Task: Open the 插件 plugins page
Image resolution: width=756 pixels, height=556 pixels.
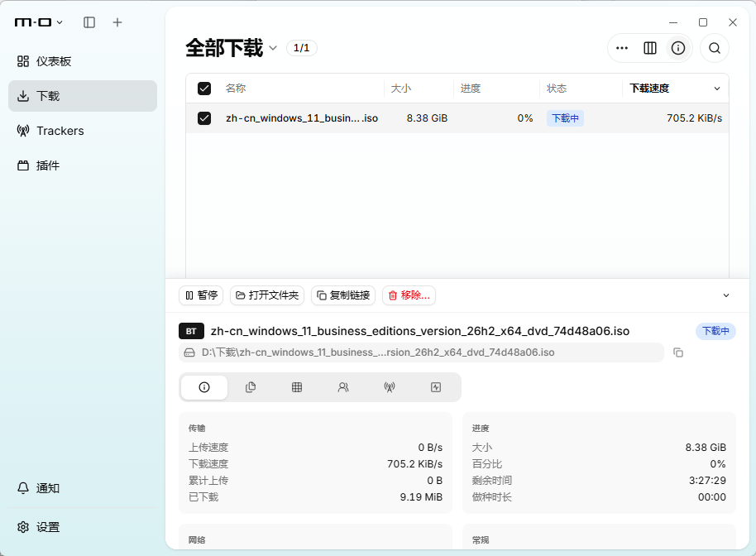Action: click(x=83, y=165)
